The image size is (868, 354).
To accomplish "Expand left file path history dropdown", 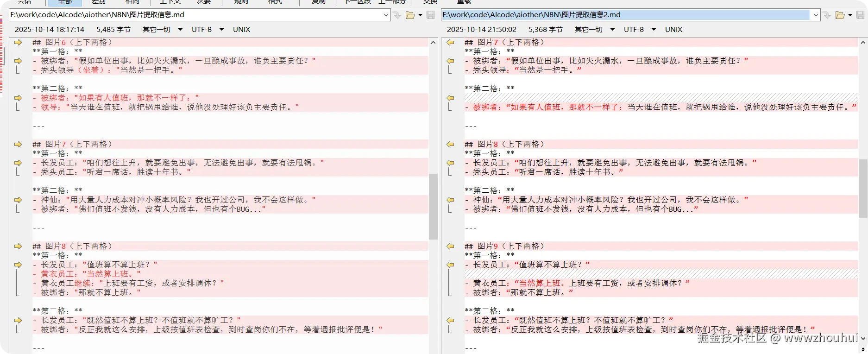I will coord(386,15).
